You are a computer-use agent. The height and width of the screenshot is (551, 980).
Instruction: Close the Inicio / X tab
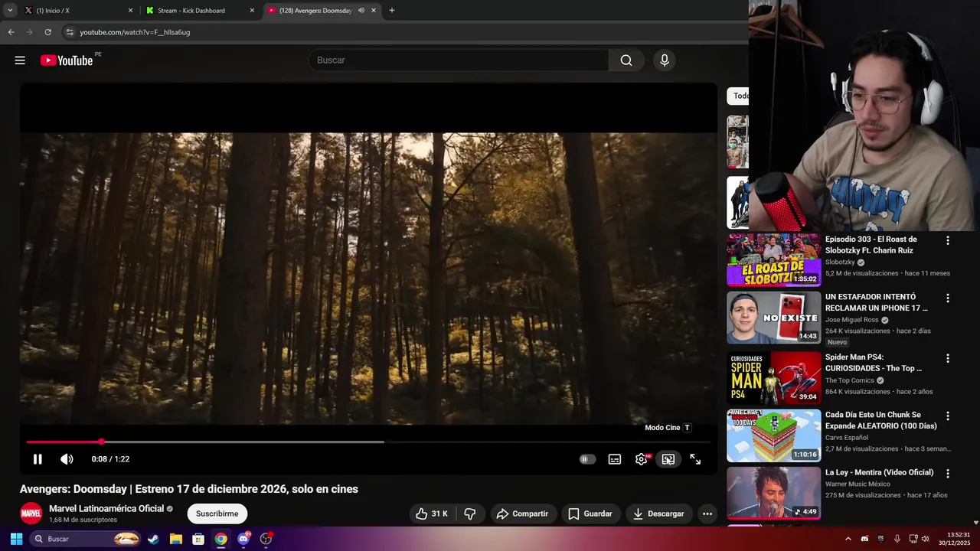coord(130,11)
